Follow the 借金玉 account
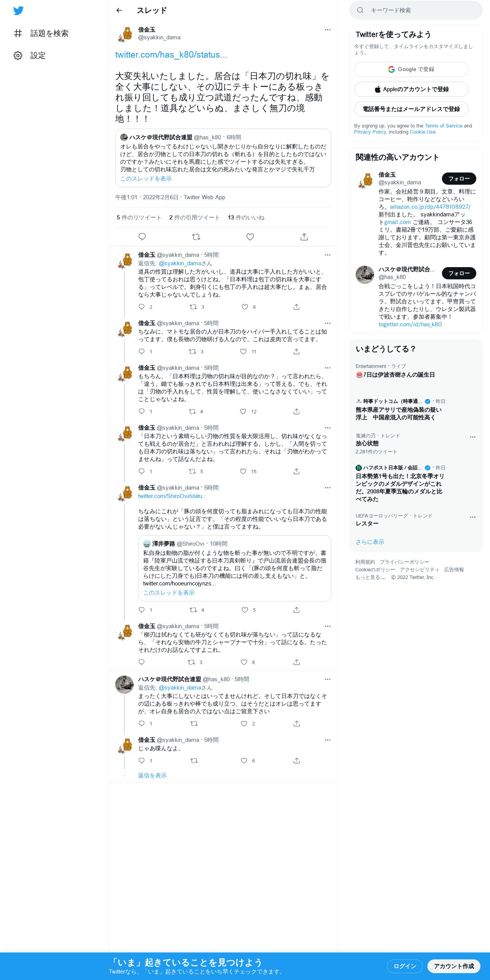 click(459, 179)
